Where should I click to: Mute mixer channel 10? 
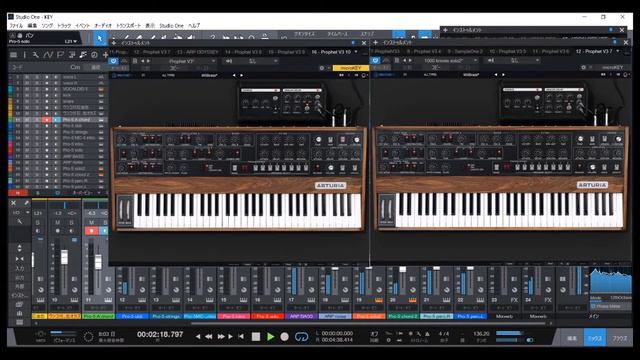coord(58,222)
